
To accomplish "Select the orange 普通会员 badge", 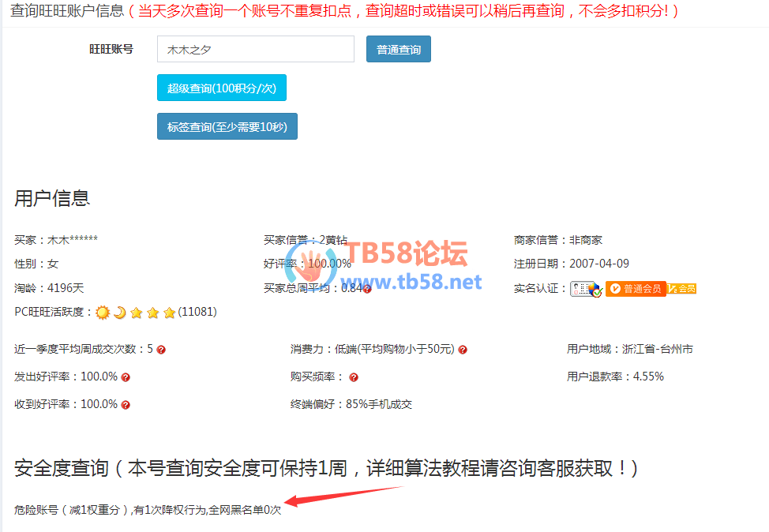I will (x=636, y=289).
